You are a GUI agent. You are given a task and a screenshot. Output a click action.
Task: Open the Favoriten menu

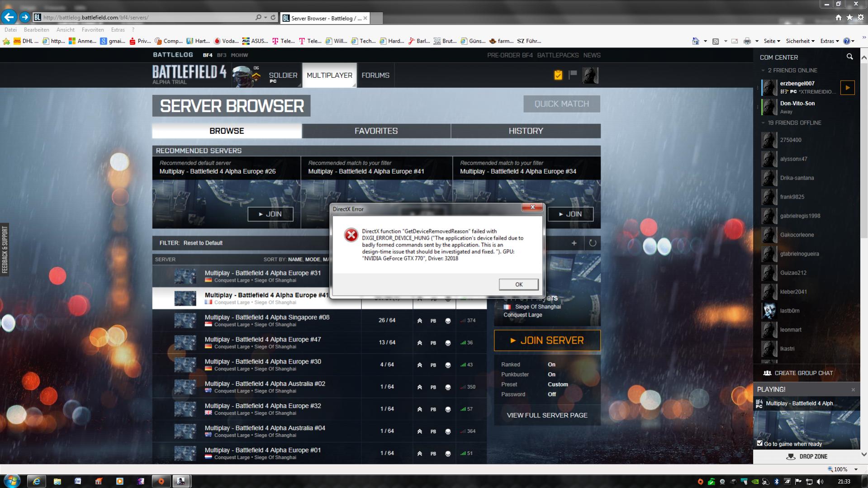pos(93,30)
